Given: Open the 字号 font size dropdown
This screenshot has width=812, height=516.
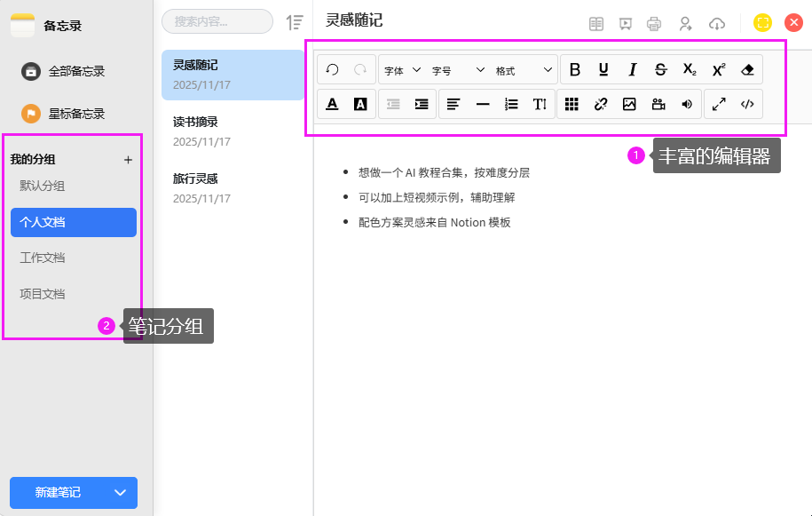Looking at the screenshot, I should pos(458,70).
